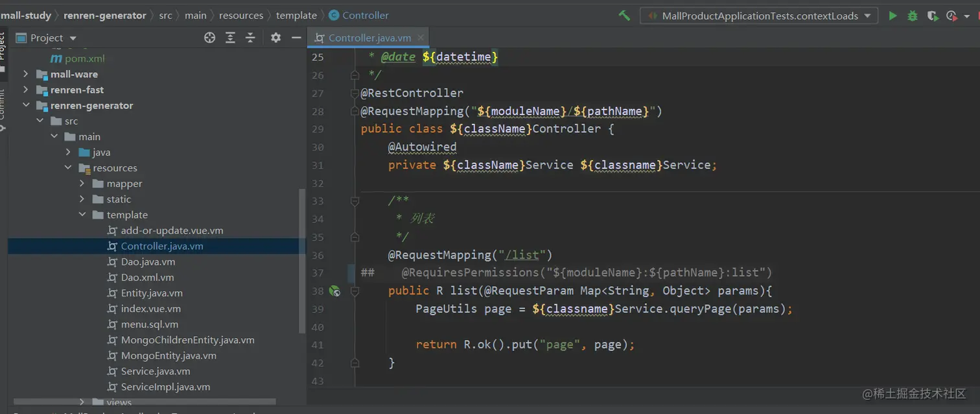
Task: Run the selected configuration with green play
Action: (x=892, y=16)
